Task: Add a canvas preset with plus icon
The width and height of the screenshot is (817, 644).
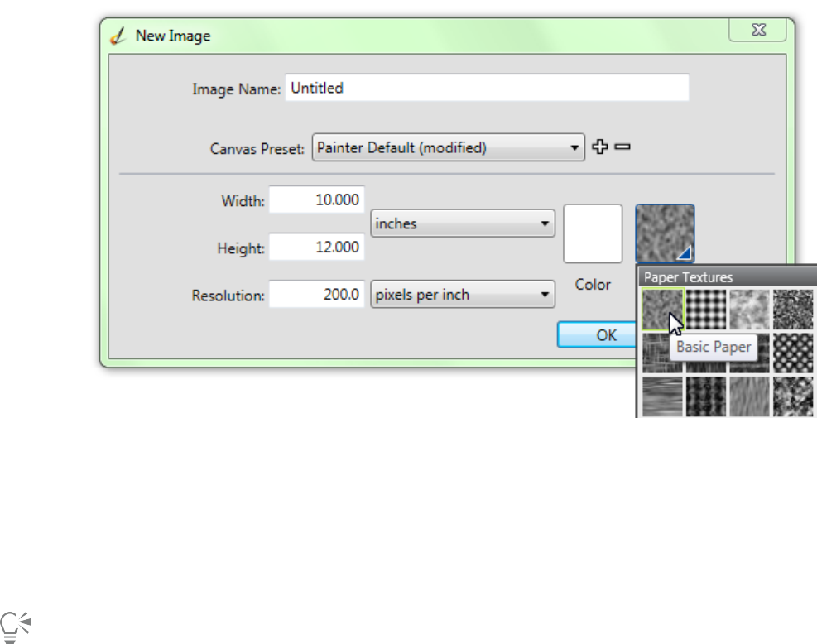Action: click(600, 147)
